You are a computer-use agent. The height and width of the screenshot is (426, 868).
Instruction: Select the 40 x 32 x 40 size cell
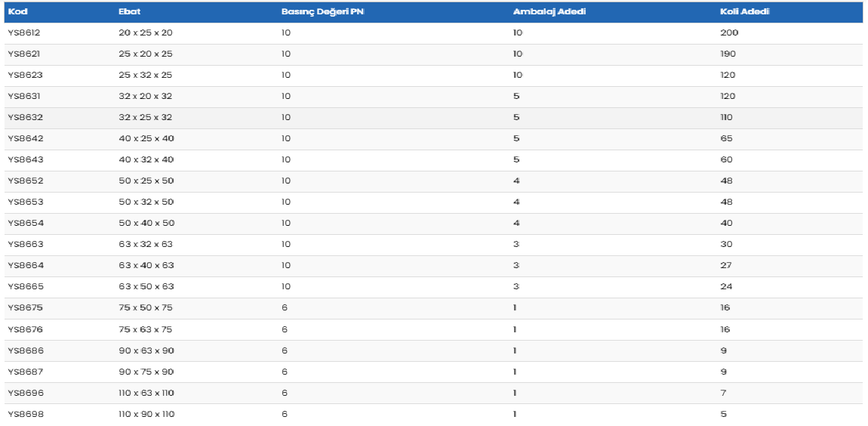pos(146,160)
